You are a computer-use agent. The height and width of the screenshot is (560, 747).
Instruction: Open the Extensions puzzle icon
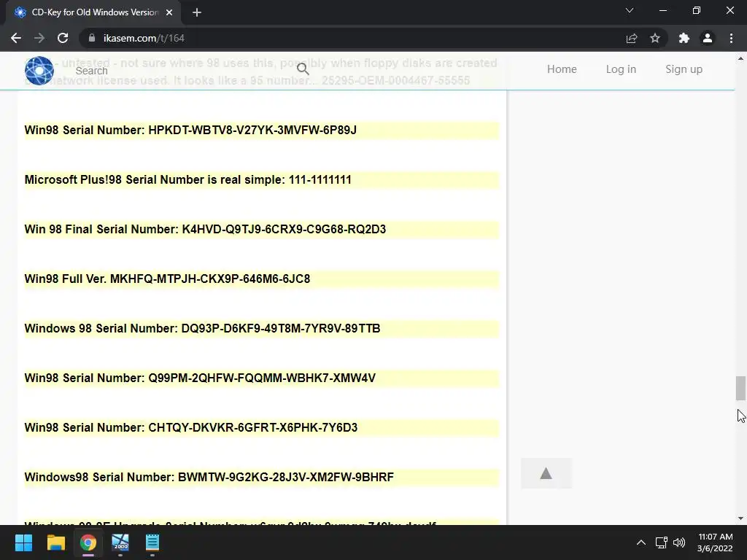[684, 38]
